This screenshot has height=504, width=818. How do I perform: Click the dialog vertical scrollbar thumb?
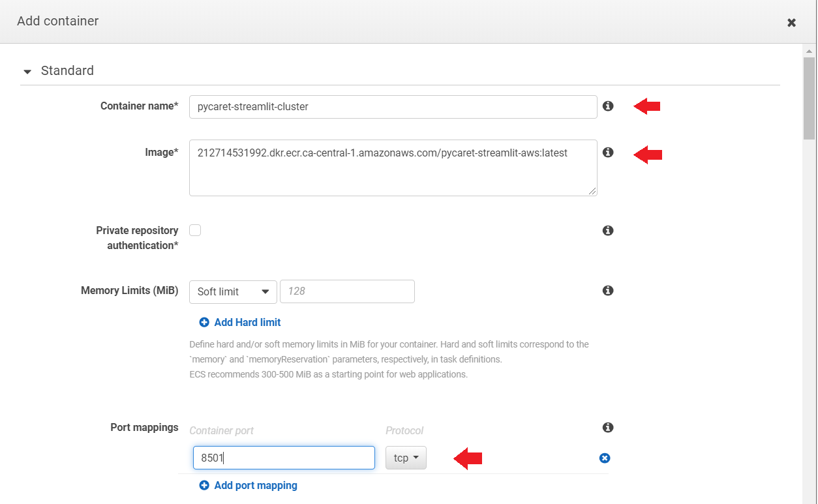(x=809, y=98)
